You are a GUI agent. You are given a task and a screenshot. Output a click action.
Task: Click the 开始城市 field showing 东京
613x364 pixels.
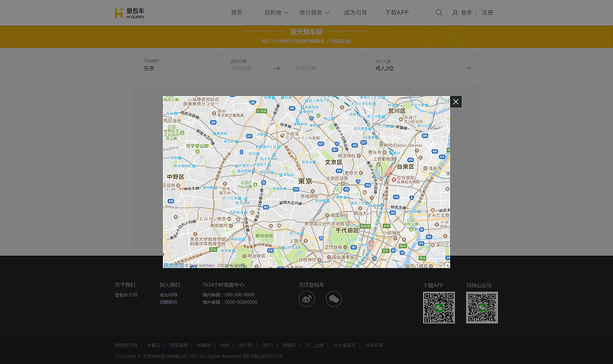(x=178, y=65)
